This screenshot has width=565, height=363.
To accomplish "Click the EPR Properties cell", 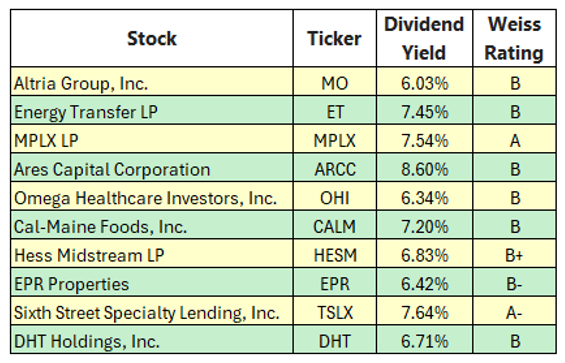I will tap(152, 282).
